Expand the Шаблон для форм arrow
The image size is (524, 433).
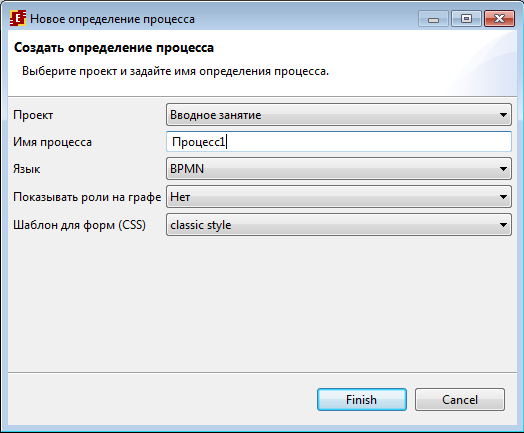pos(503,225)
